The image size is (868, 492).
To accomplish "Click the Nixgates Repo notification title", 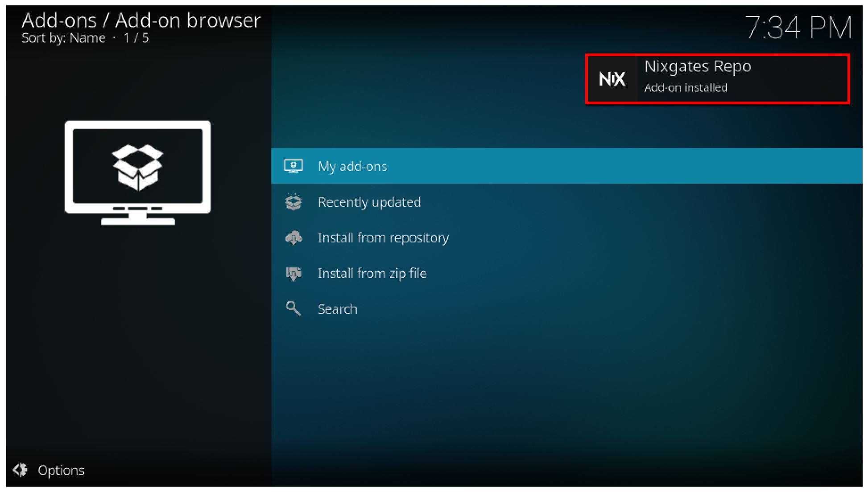I will (x=698, y=66).
